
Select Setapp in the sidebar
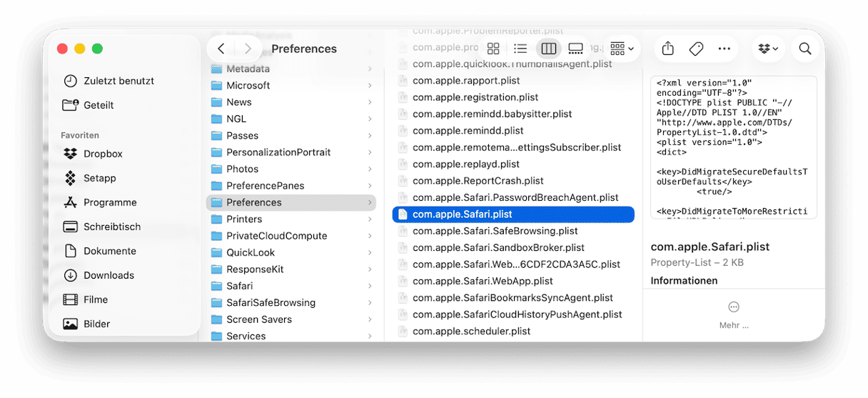(89, 178)
